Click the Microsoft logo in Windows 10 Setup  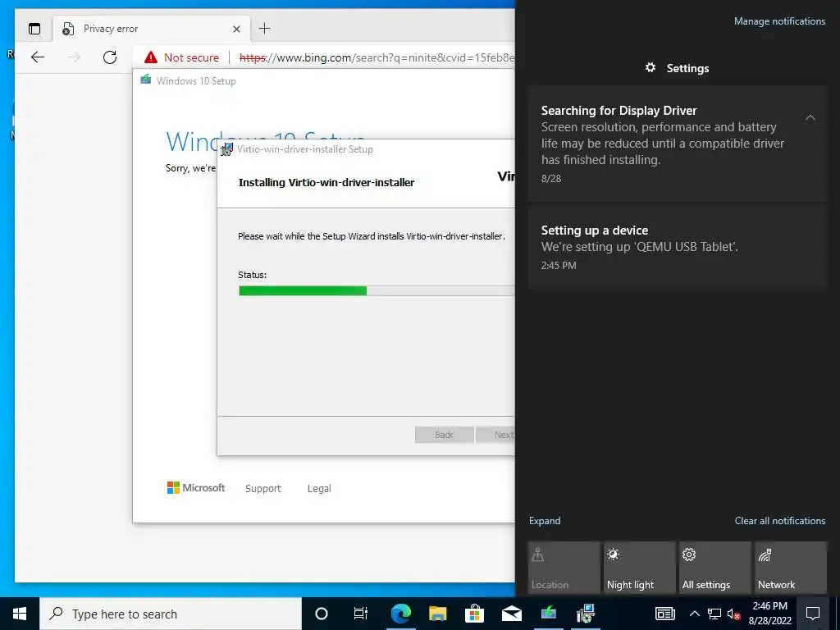(x=196, y=487)
